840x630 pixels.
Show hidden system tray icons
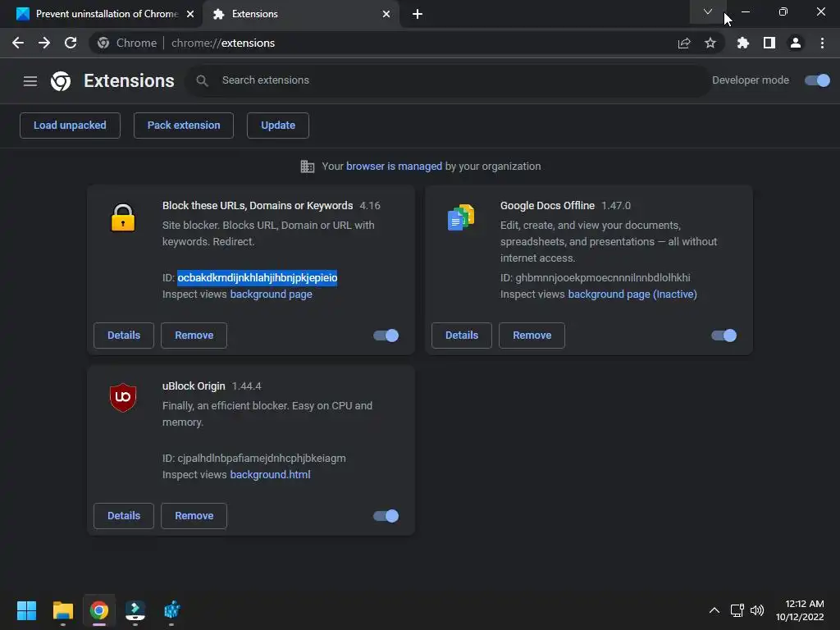tap(714, 610)
